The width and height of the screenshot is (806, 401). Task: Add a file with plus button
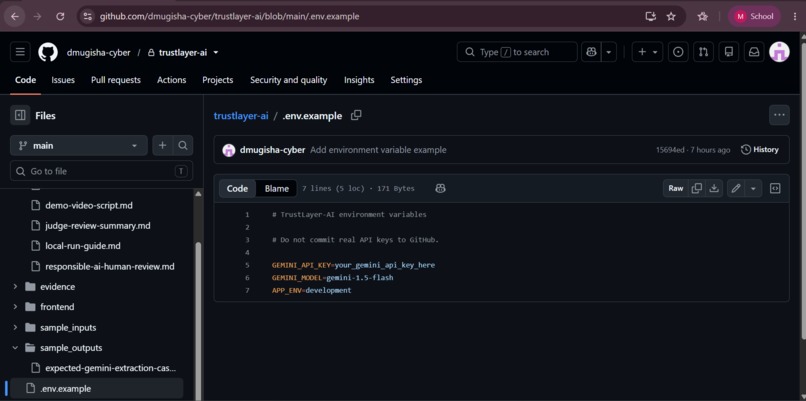(x=162, y=145)
